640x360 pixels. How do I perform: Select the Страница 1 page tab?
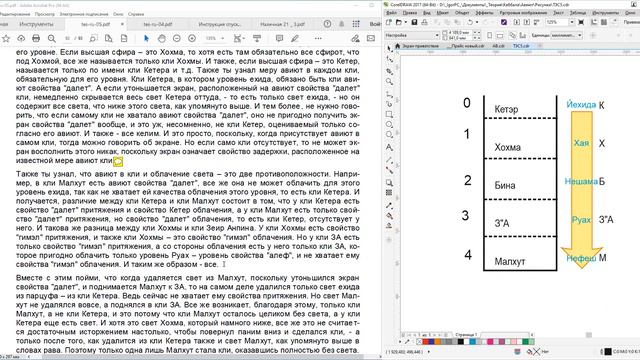[466, 335]
